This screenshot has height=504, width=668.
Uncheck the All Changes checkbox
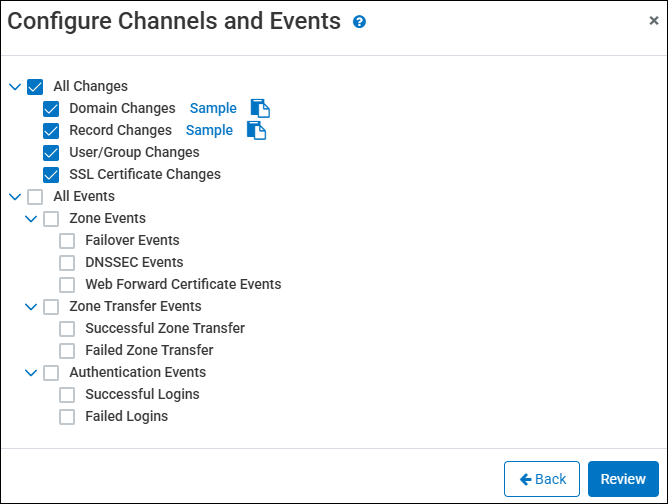[36, 87]
